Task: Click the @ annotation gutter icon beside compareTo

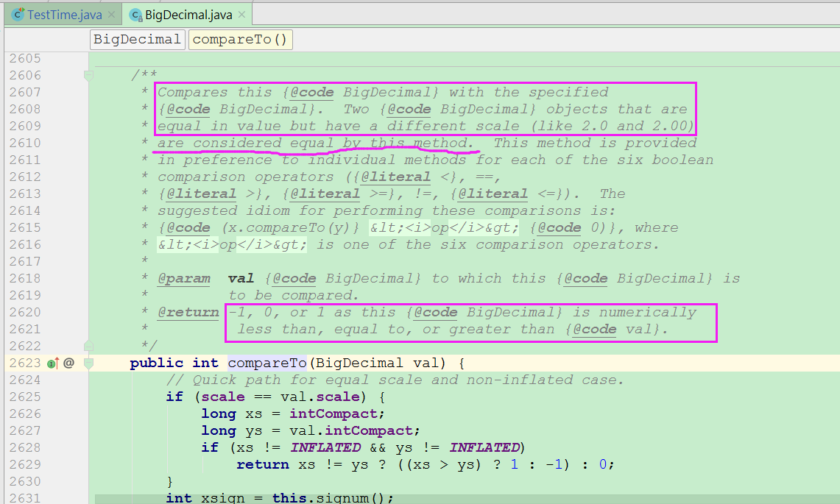Action: click(68, 363)
